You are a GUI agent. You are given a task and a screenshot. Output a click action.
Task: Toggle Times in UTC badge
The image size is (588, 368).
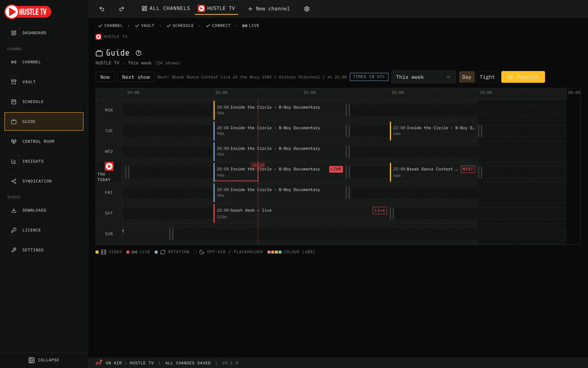coord(369,77)
